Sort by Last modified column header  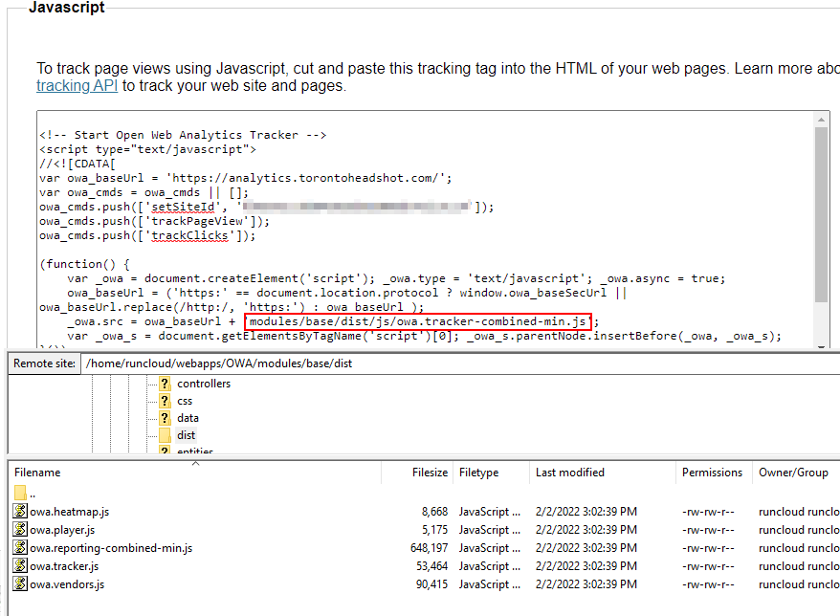point(603,473)
